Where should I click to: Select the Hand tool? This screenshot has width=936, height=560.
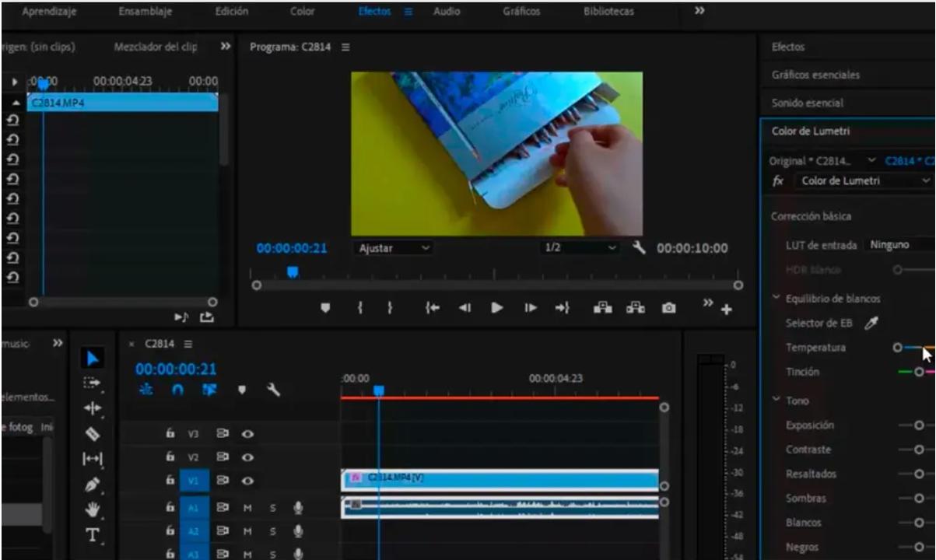(93, 509)
